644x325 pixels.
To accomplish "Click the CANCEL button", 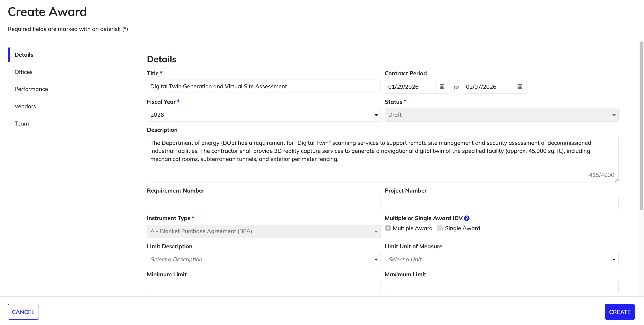I will [23, 312].
